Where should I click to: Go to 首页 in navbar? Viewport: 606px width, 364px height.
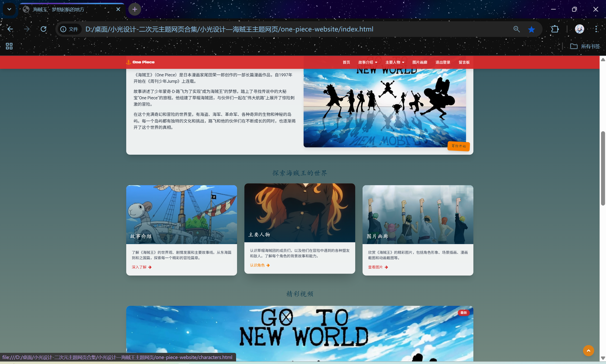pos(346,62)
